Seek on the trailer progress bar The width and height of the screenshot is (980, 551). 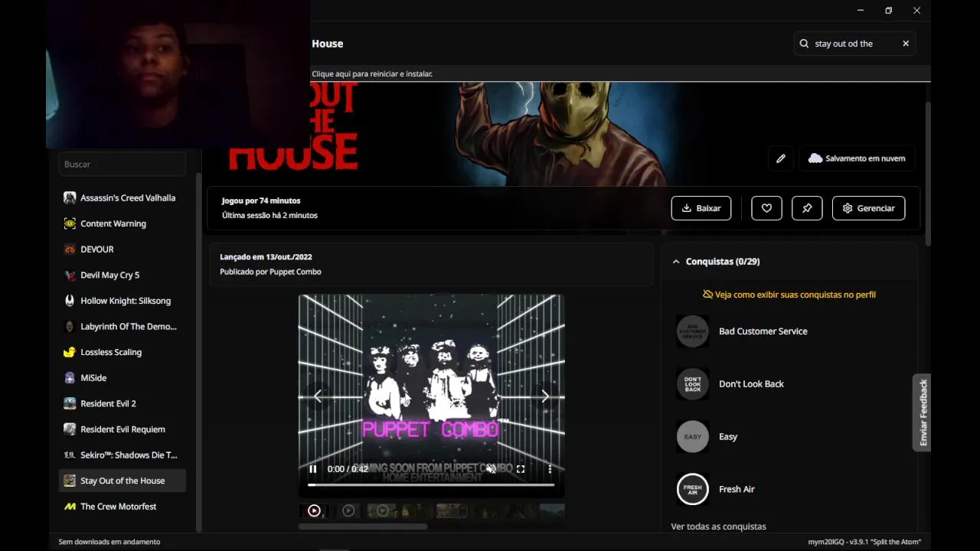pyautogui.click(x=431, y=485)
